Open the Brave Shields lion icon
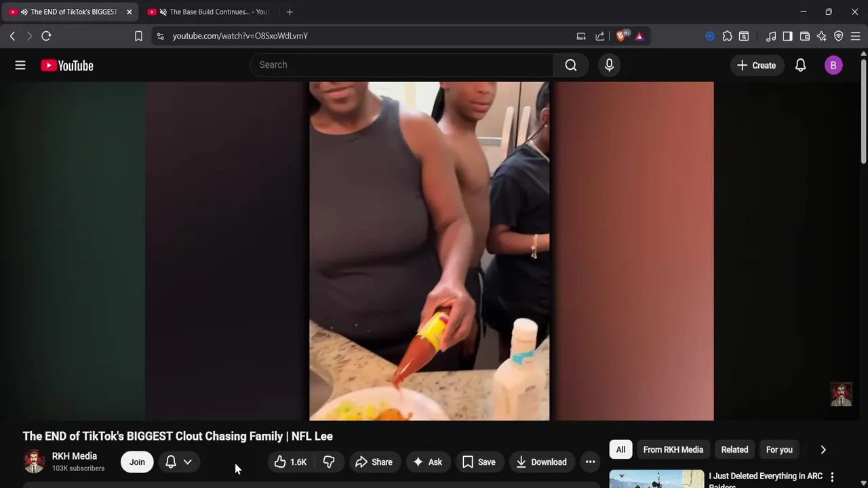This screenshot has height=488, width=868. pyautogui.click(x=621, y=36)
